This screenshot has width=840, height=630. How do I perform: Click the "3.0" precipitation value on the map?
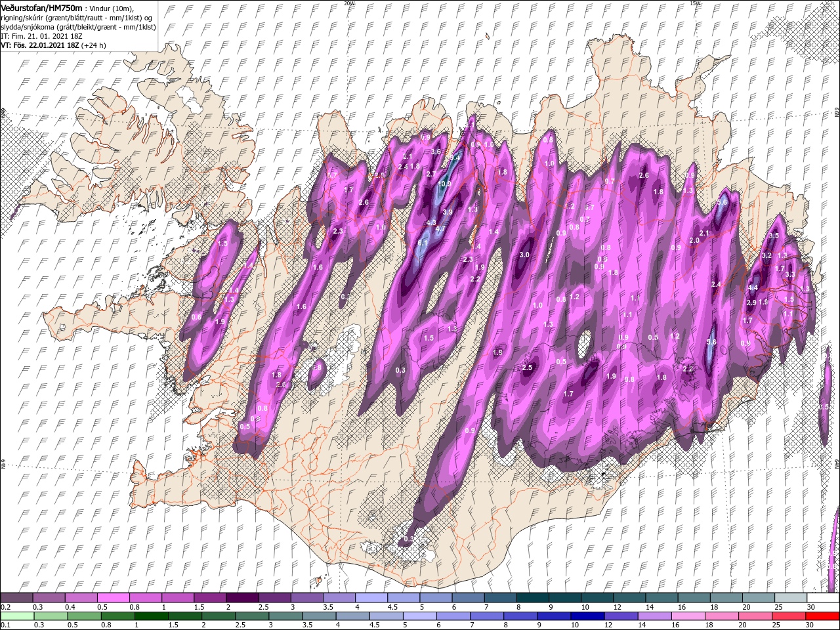click(524, 255)
